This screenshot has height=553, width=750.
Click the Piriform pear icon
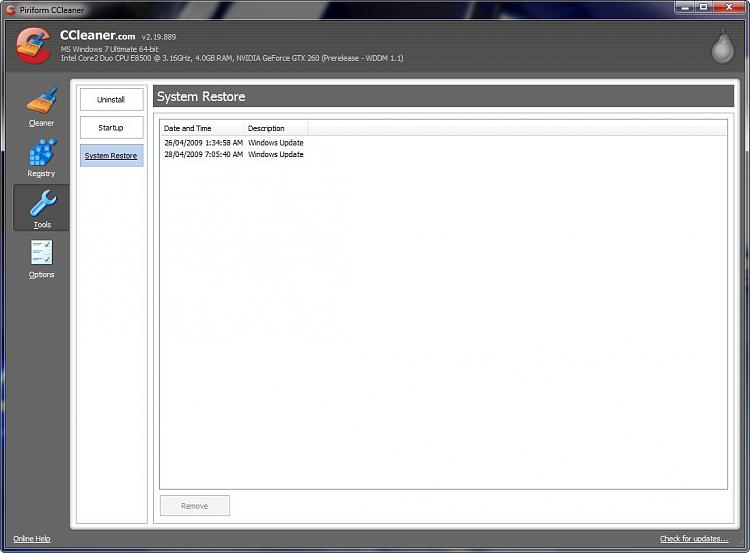coord(722,46)
